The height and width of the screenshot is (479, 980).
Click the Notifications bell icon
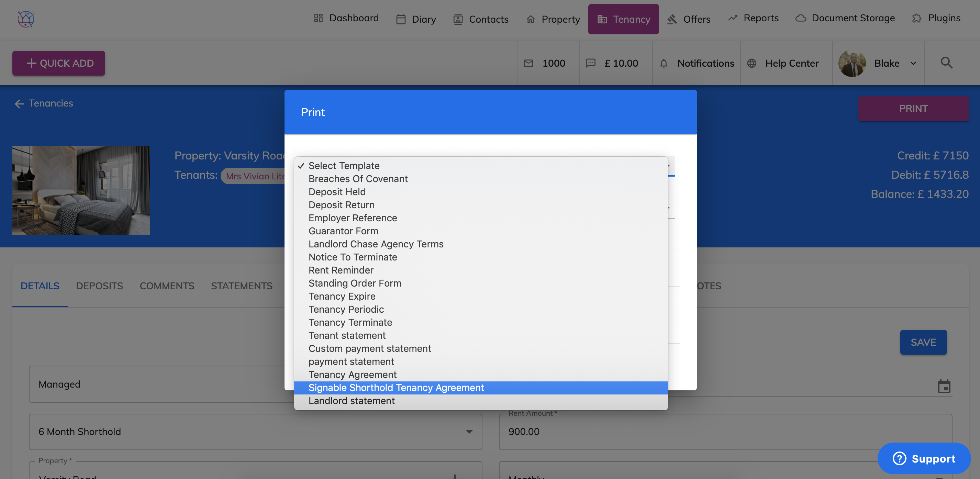(x=664, y=63)
